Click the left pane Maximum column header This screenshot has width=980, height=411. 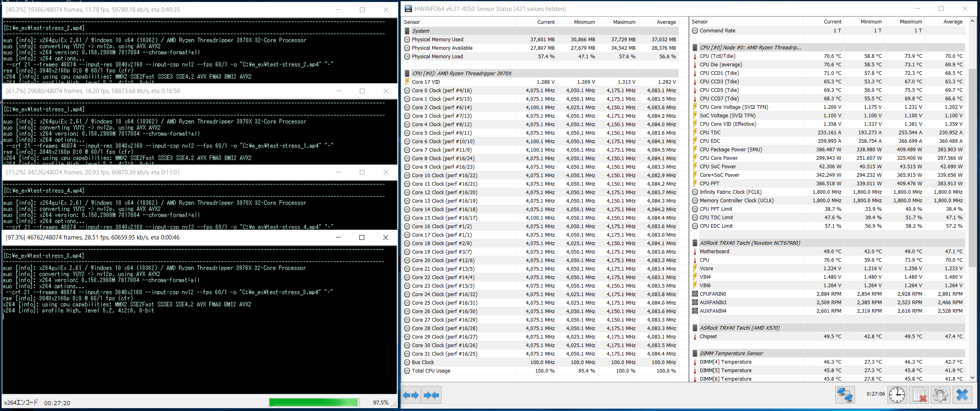tap(618, 22)
